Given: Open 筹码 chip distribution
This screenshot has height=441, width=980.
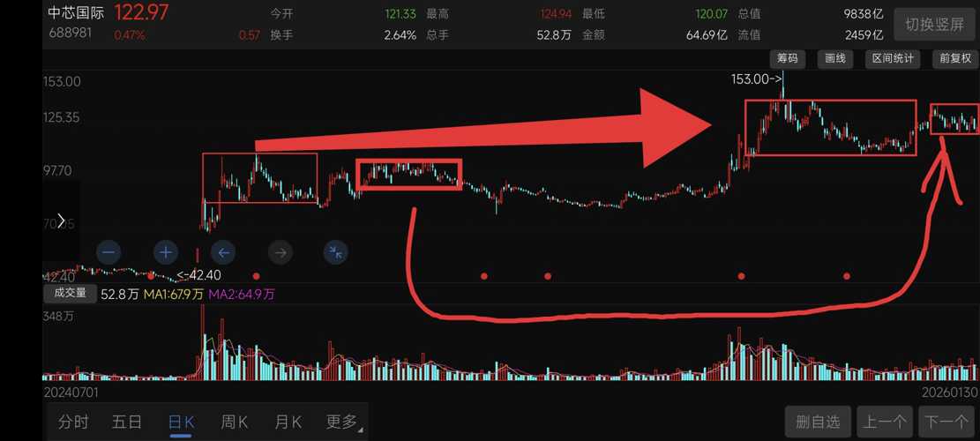Looking at the screenshot, I should tap(788, 59).
